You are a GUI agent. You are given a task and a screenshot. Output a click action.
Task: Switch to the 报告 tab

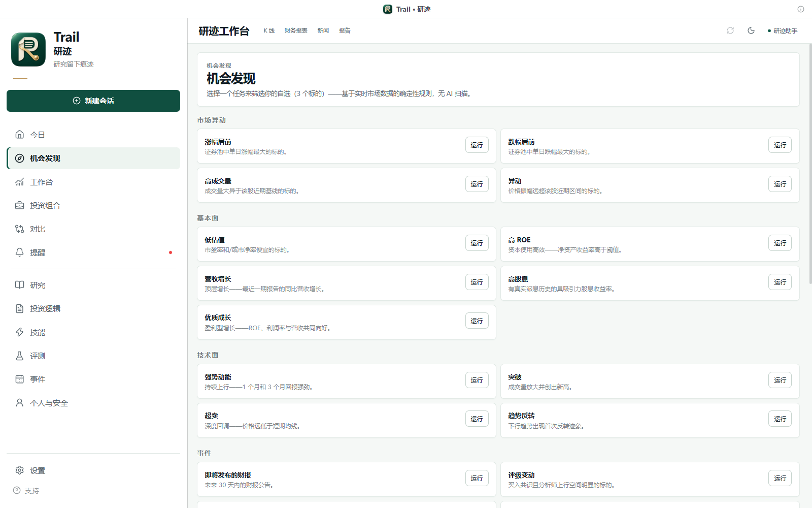345,30
